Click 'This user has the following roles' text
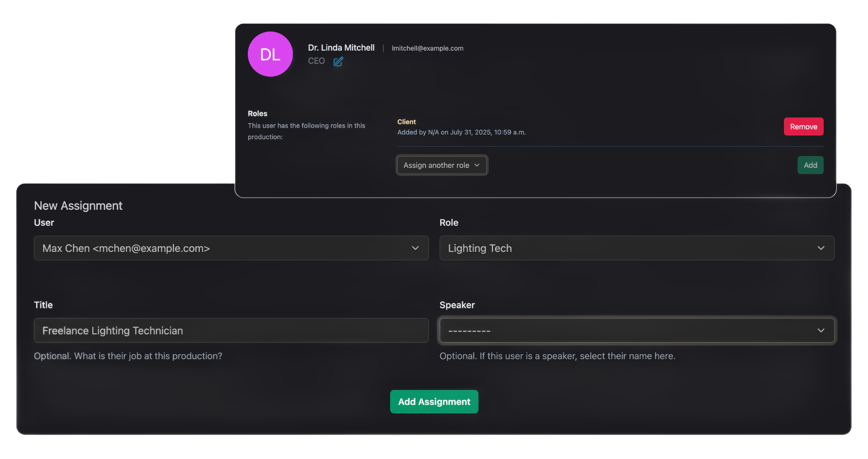Viewport: 868px width, 459px height. coord(307,131)
